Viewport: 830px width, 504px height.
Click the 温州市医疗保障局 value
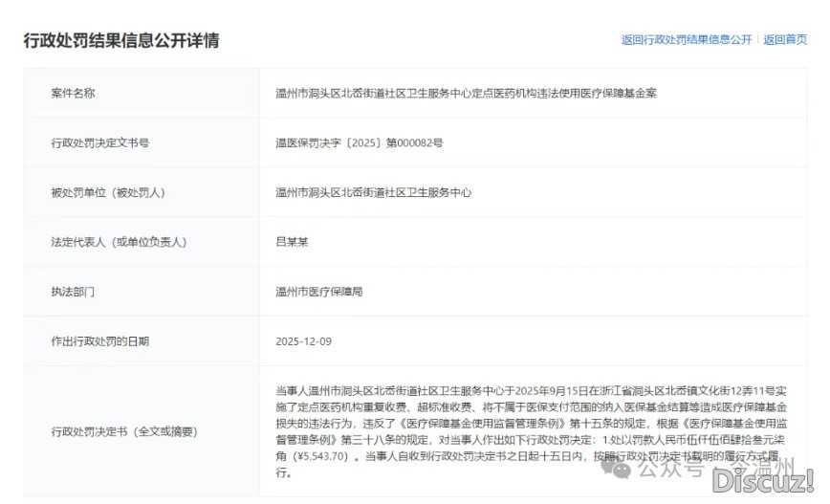pyautogui.click(x=318, y=291)
